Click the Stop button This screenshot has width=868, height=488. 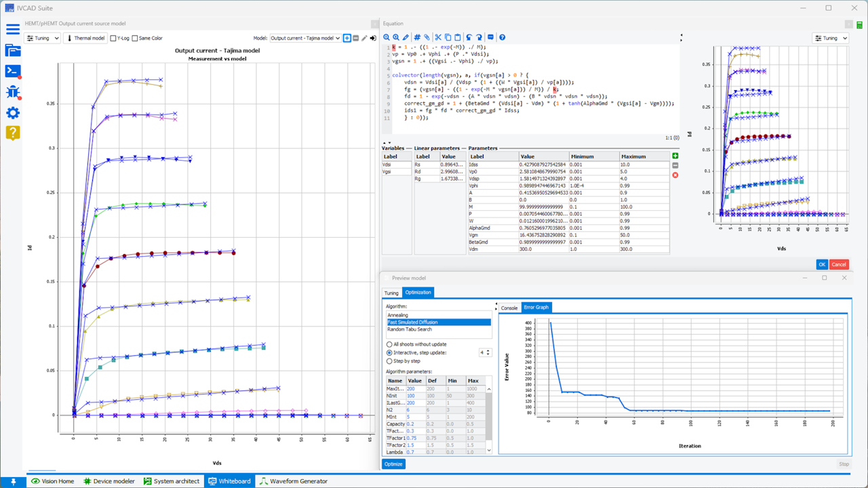(844, 464)
